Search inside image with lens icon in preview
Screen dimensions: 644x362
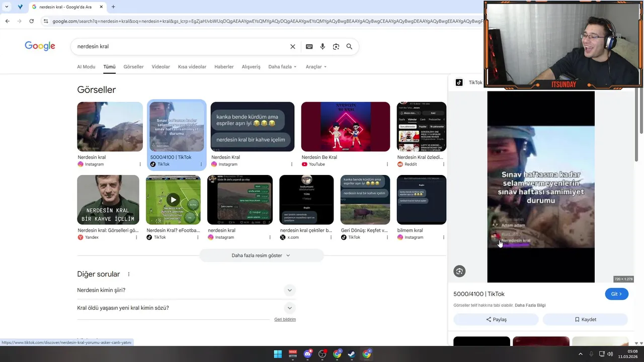(459, 271)
